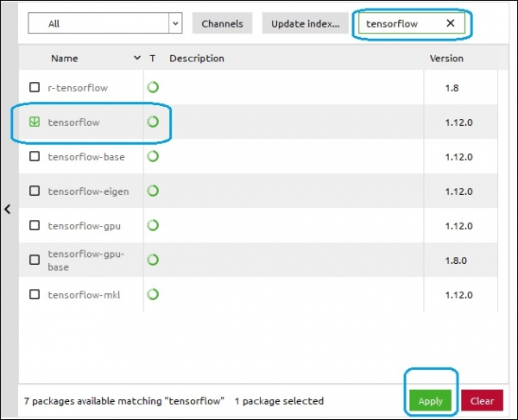
Task: Click the type icon in the tensorflow row
Action: point(153,122)
